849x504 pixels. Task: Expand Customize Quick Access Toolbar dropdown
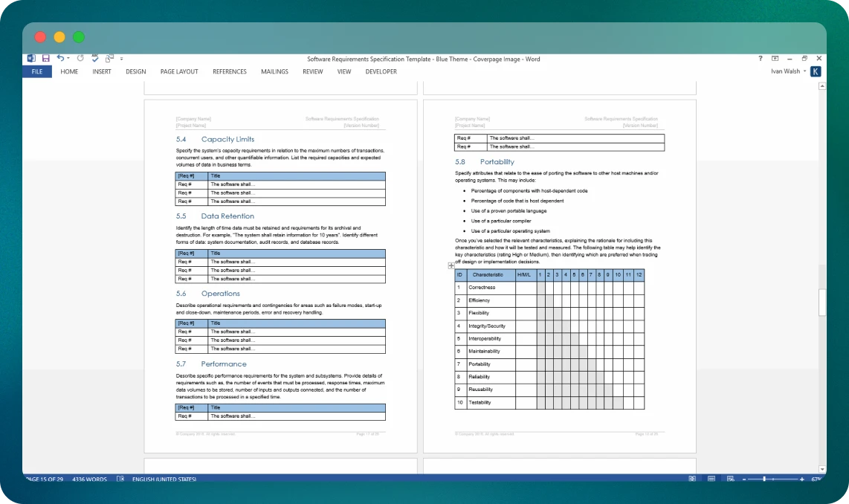(x=122, y=58)
